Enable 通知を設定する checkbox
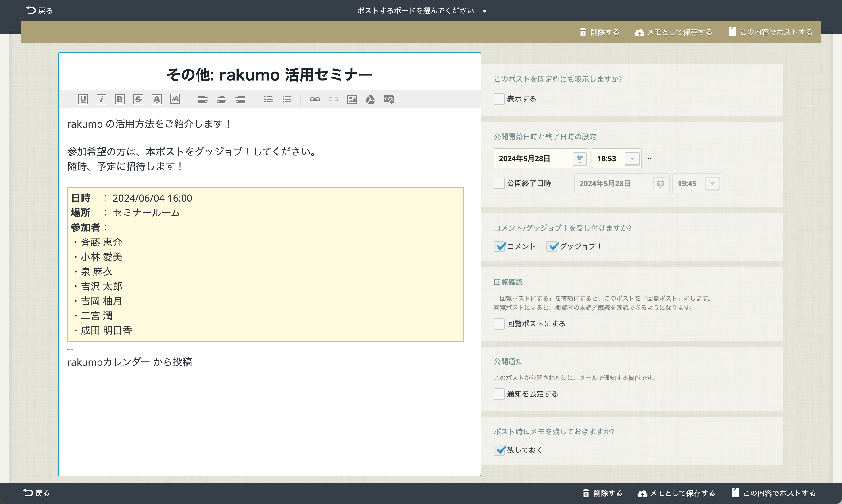Screen dimensions: 842x504 499,394
